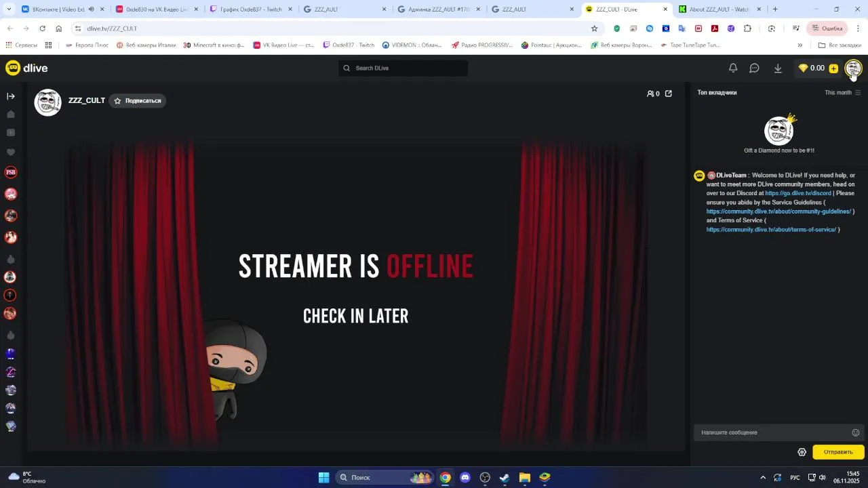This screenshot has height=488, width=868.
Task: Open chat settings gear icon
Action: click(802, 452)
